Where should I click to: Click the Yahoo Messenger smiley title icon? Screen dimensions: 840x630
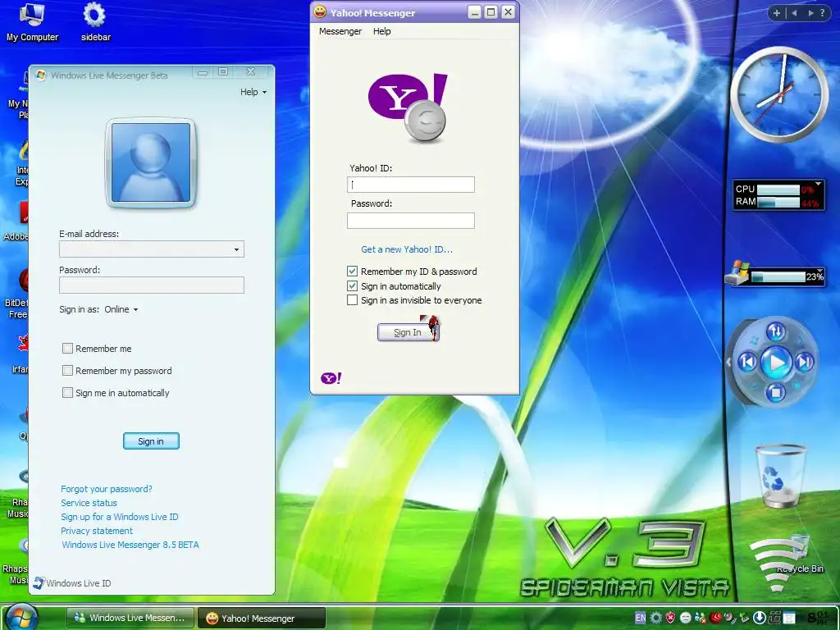(x=320, y=11)
